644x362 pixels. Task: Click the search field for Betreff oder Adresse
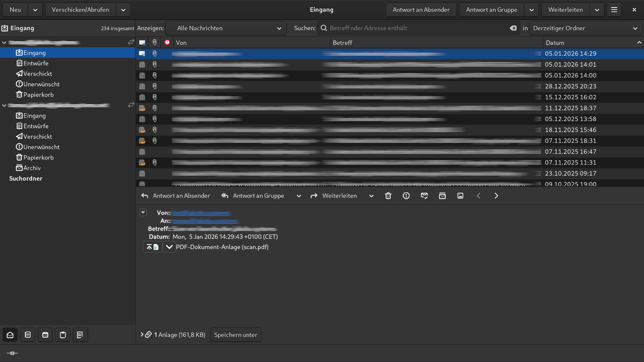[x=416, y=28]
